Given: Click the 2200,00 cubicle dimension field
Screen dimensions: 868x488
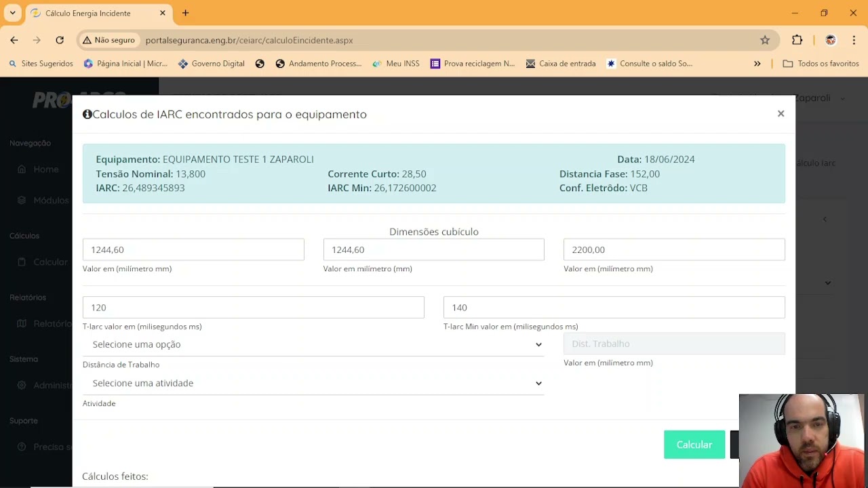Looking at the screenshot, I should 674,249.
